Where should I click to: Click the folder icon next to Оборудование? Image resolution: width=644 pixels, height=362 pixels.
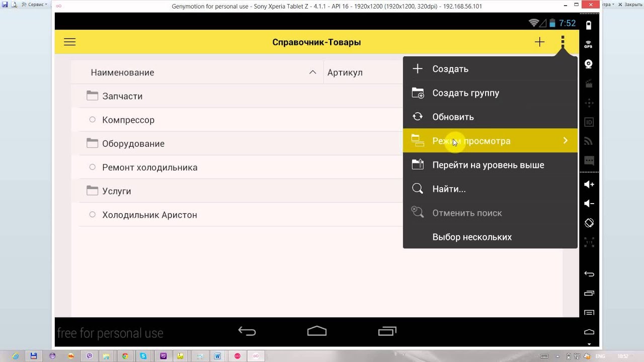(92, 143)
